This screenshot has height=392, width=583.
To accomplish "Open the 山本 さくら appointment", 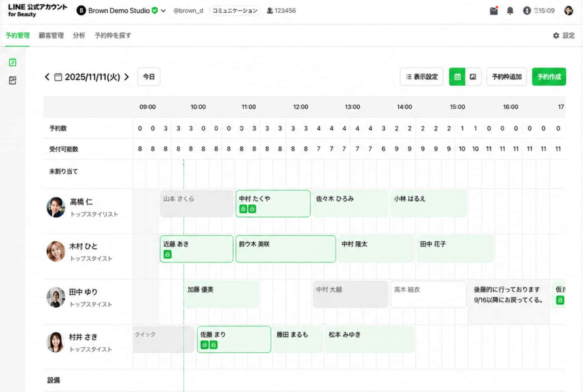I will click(196, 204).
